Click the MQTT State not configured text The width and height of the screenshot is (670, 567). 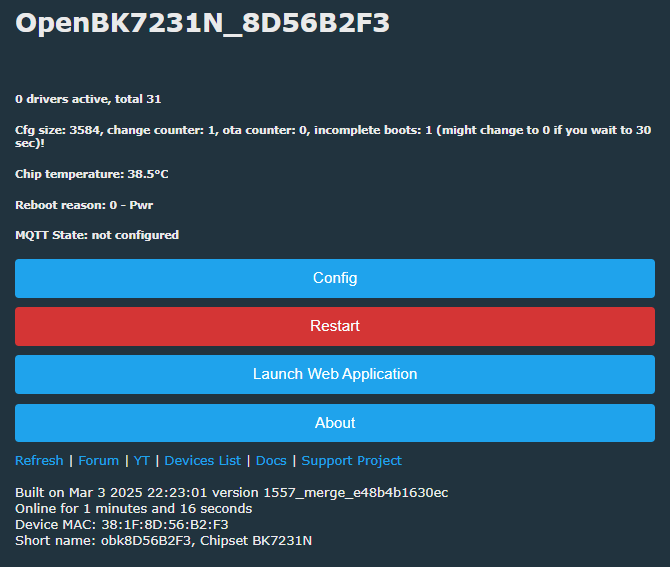coord(97,235)
